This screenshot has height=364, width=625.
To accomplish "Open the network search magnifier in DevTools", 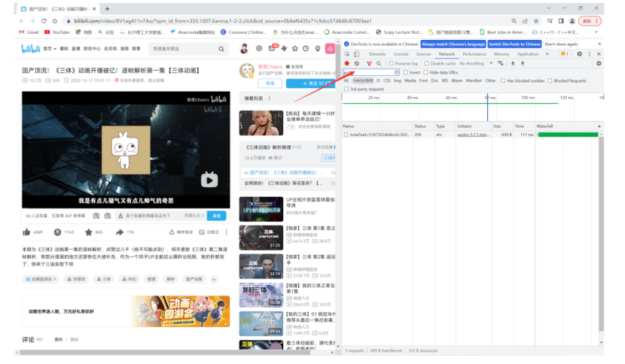I will (x=379, y=63).
